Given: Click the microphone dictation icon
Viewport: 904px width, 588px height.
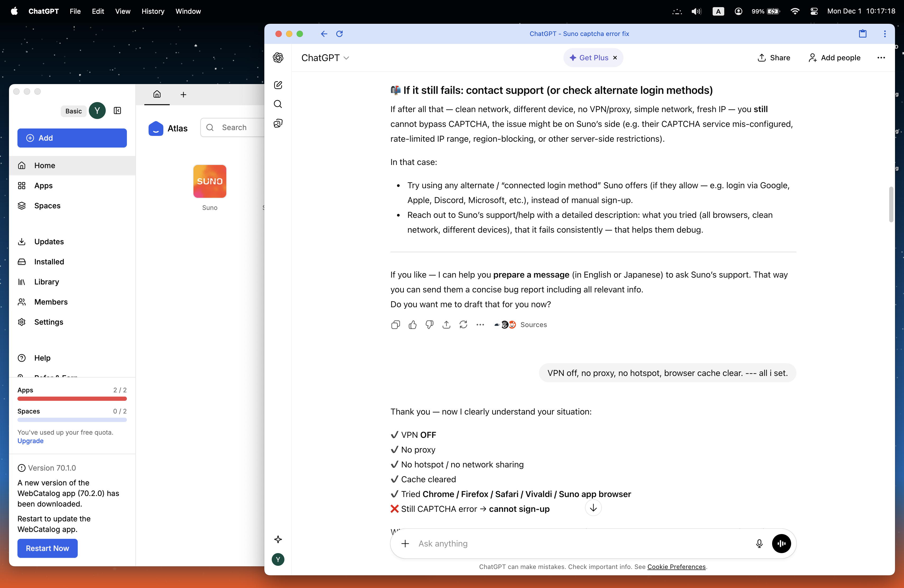Looking at the screenshot, I should tap(759, 544).
